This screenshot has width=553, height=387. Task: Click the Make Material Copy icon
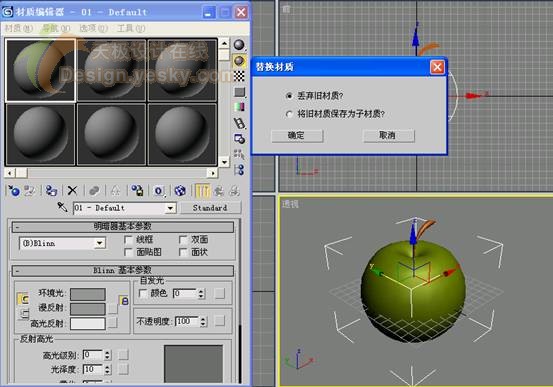click(x=94, y=191)
